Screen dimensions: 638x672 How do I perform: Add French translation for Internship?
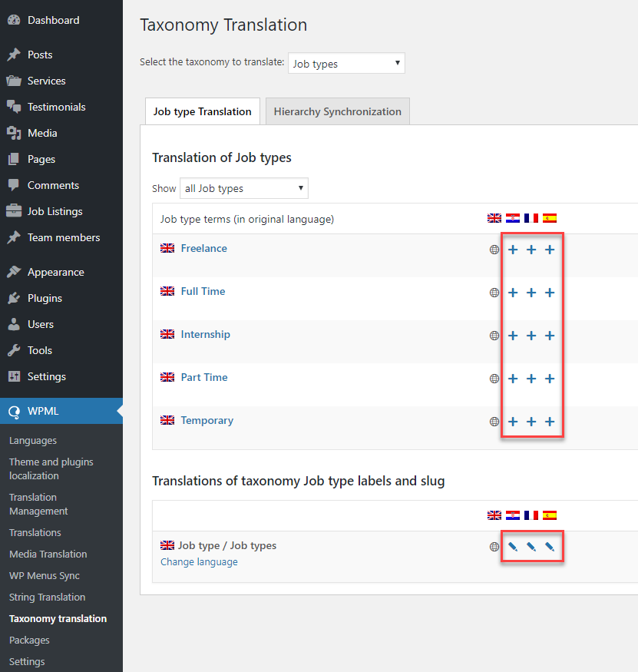pyautogui.click(x=531, y=335)
